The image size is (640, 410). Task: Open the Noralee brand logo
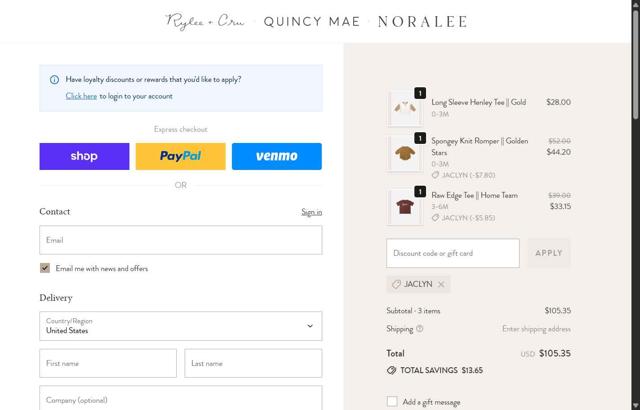422,22
